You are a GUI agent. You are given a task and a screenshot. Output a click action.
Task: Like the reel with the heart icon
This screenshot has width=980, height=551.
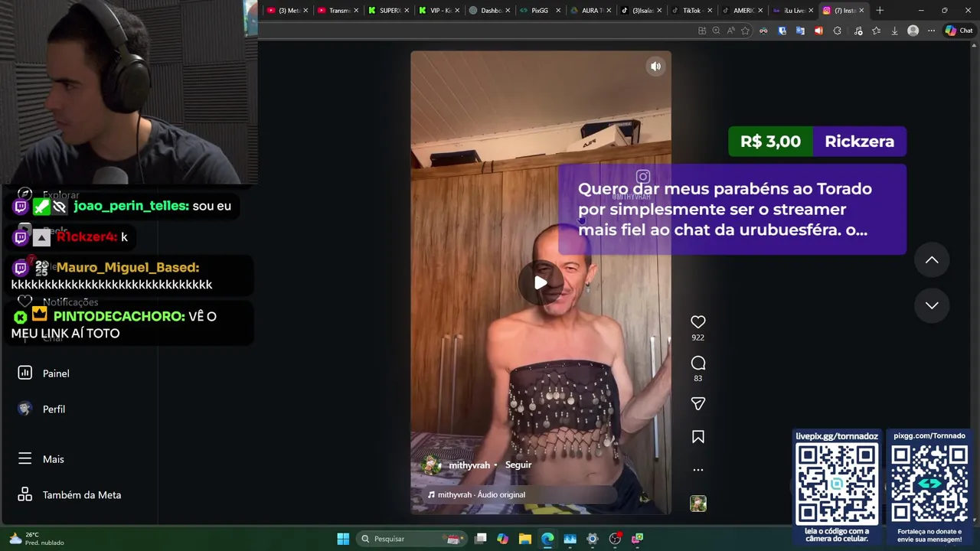(698, 322)
